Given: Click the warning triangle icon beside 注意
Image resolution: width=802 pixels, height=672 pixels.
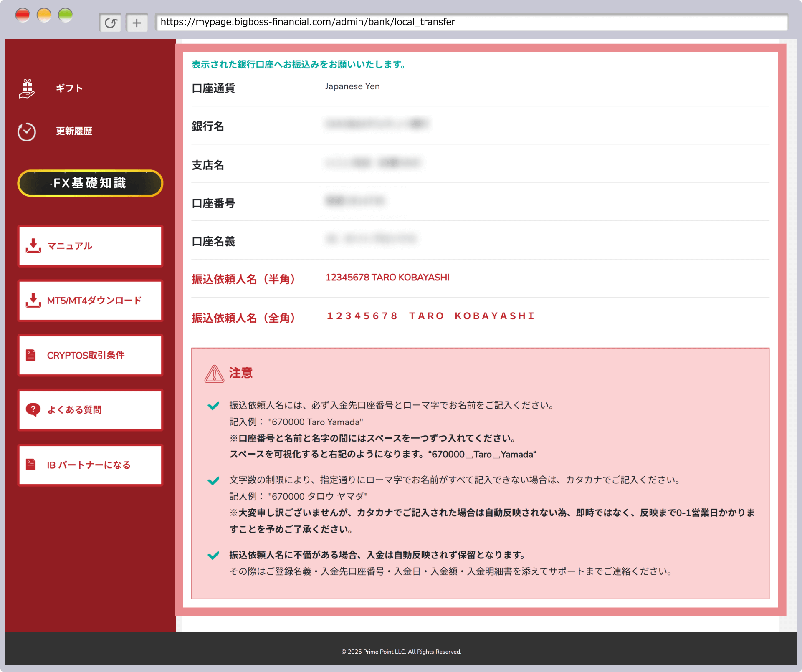Looking at the screenshot, I should point(214,374).
